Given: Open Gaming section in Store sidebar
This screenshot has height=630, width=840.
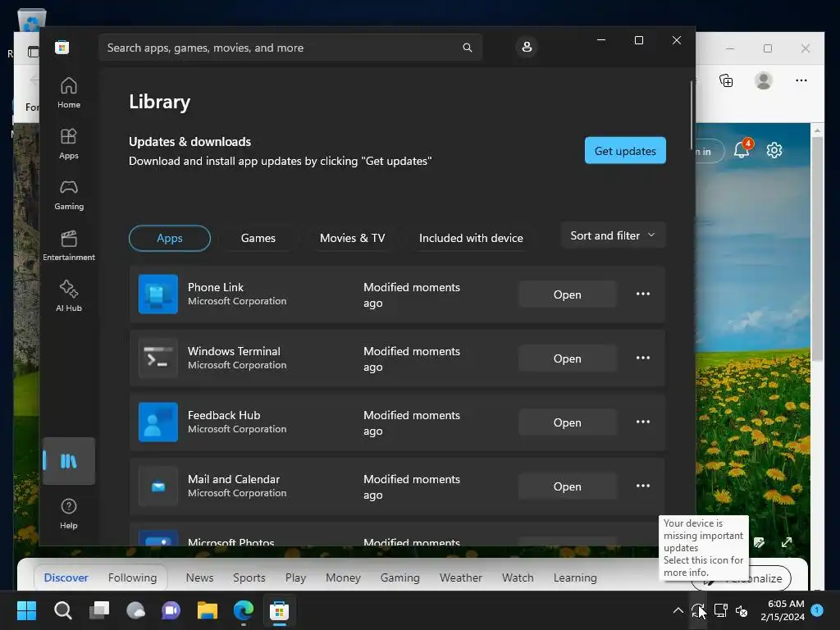Looking at the screenshot, I should tap(69, 195).
